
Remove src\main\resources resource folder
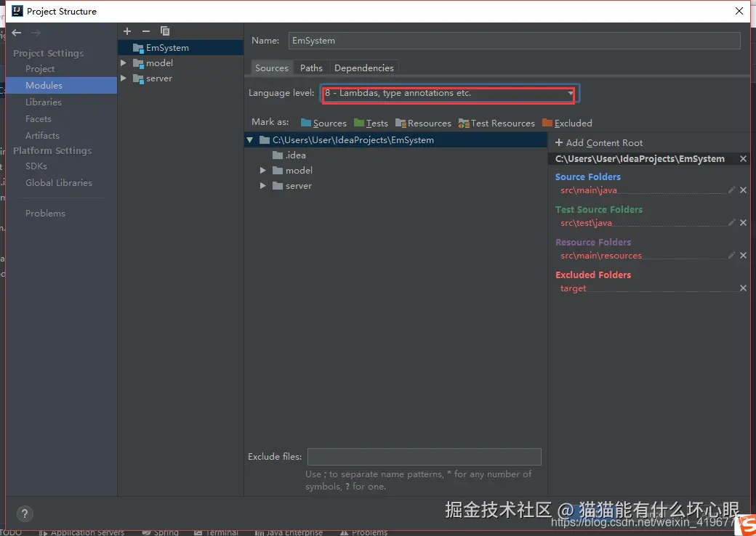point(743,256)
